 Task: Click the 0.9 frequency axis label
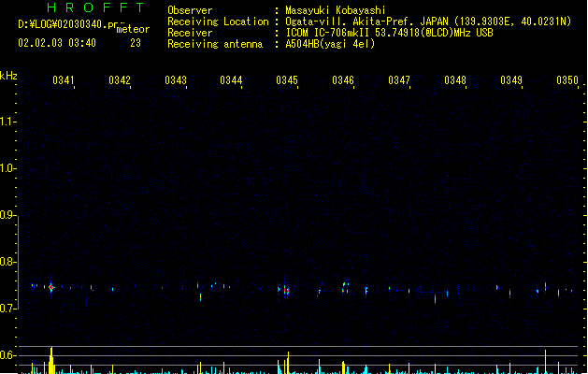[x=7, y=215]
